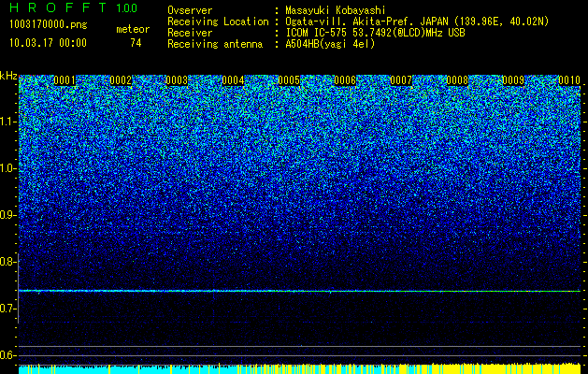Click the meteor count value 74
This screenshot has height=374, width=588.
point(136,43)
